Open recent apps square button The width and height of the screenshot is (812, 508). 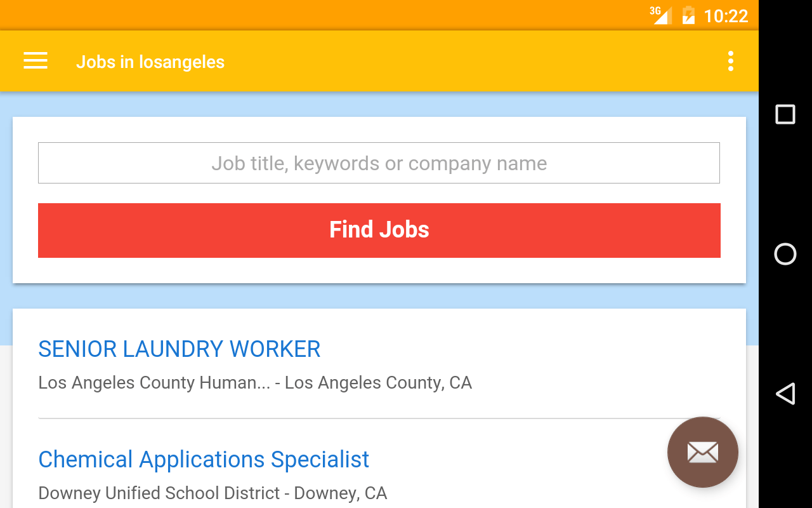pos(785,114)
